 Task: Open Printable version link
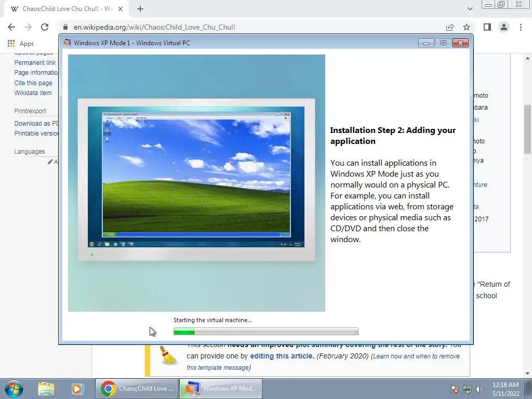tap(36, 134)
